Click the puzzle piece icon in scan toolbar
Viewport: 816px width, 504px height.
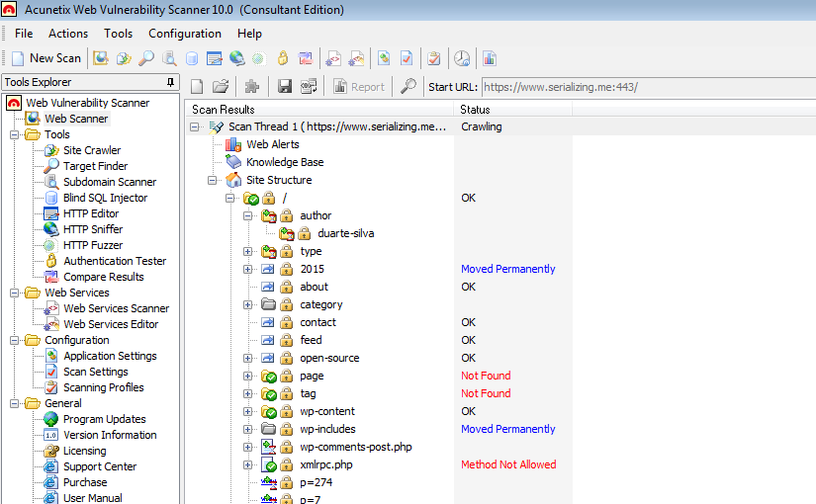[x=252, y=86]
